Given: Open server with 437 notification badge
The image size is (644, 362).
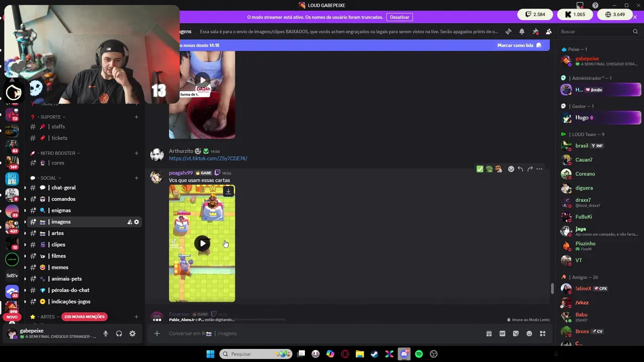Looking at the screenshot, I should click(12, 226).
